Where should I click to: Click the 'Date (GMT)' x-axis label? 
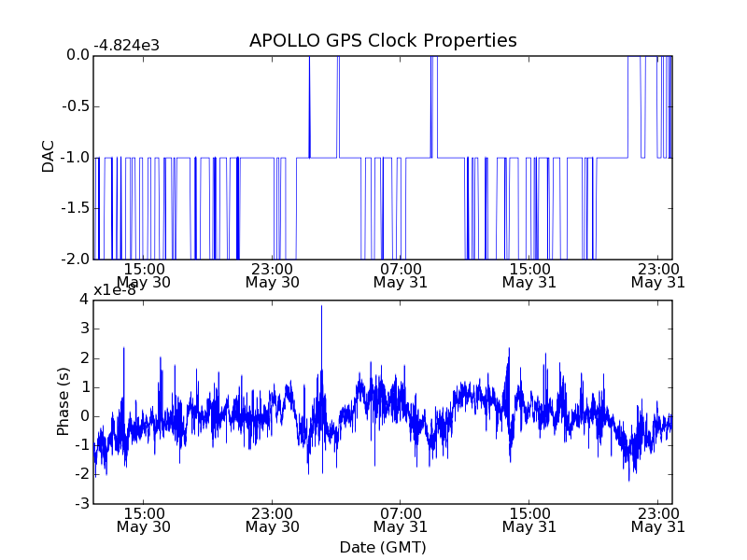(383, 547)
